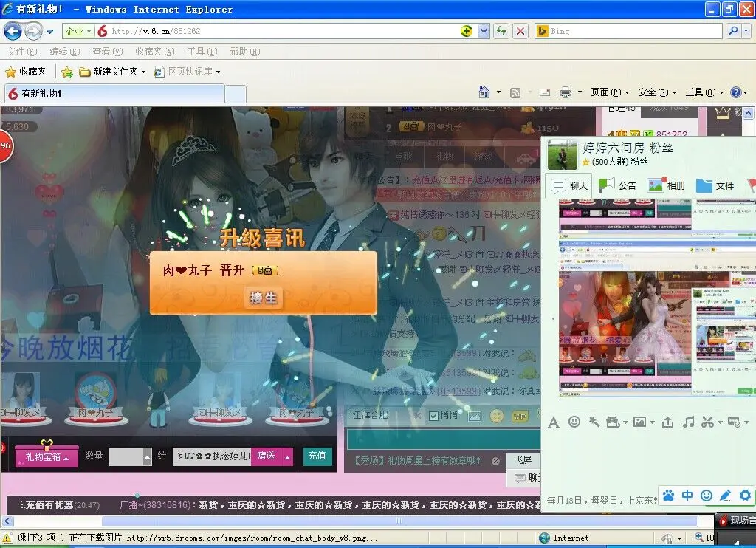Select the 文件 tab in fan group window

[715, 185]
